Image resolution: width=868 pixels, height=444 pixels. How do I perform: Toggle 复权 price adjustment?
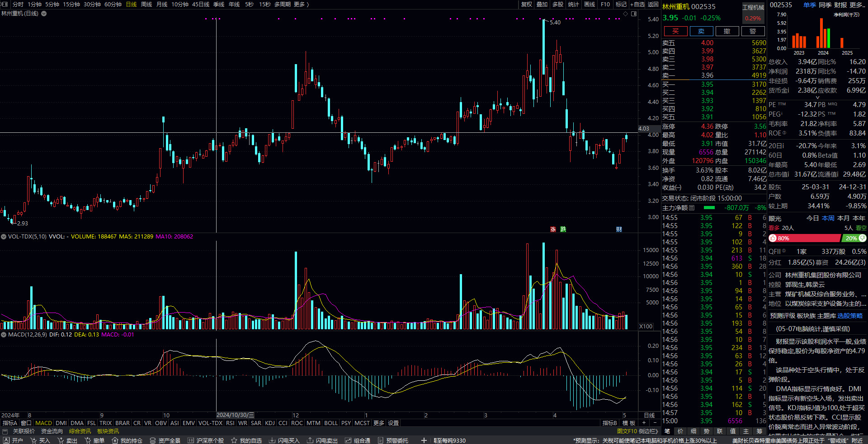click(527, 4)
